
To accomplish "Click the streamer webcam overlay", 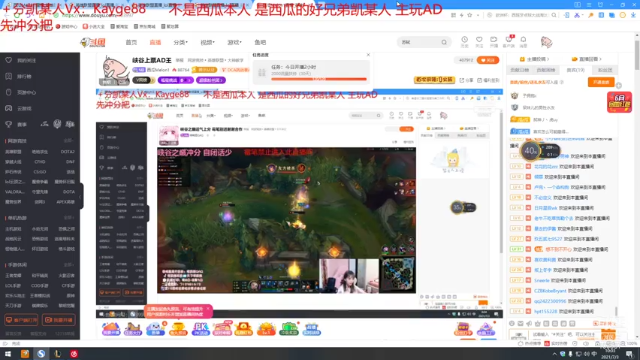I will (x=349, y=276).
